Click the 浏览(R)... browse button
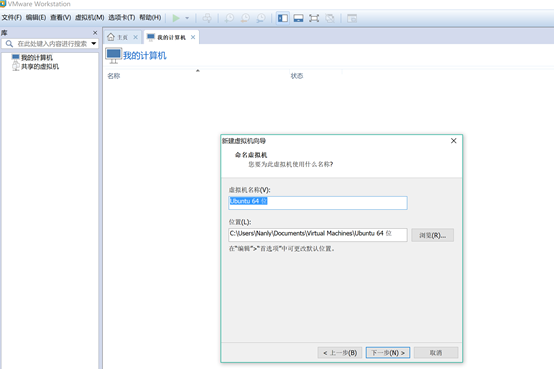Viewport: 554px width, 369px height. click(432, 235)
